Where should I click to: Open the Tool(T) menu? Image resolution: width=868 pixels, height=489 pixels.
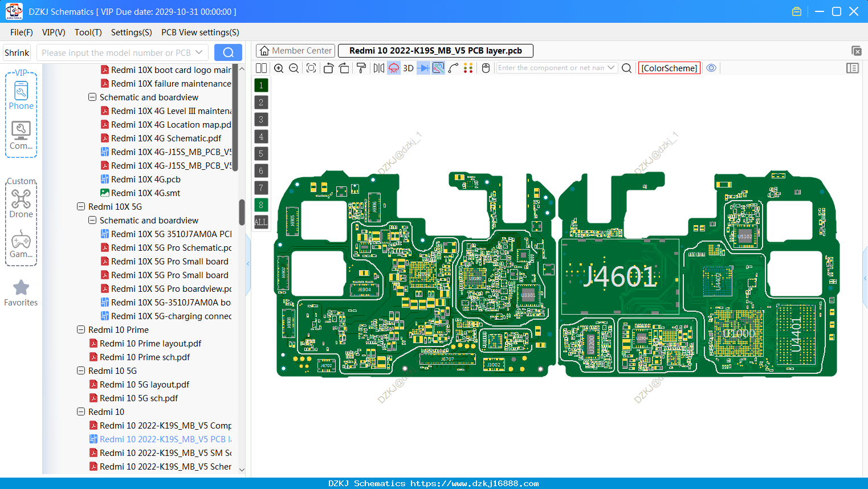click(88, 32)
